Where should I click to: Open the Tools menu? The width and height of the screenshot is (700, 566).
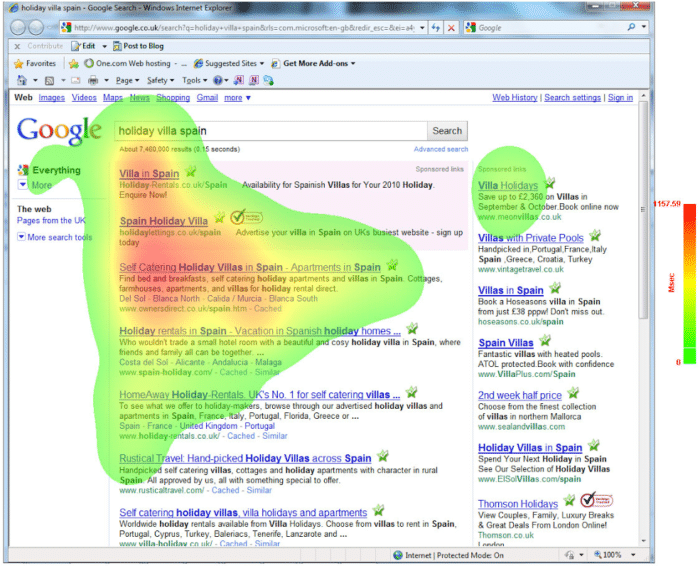click(194, 80)
